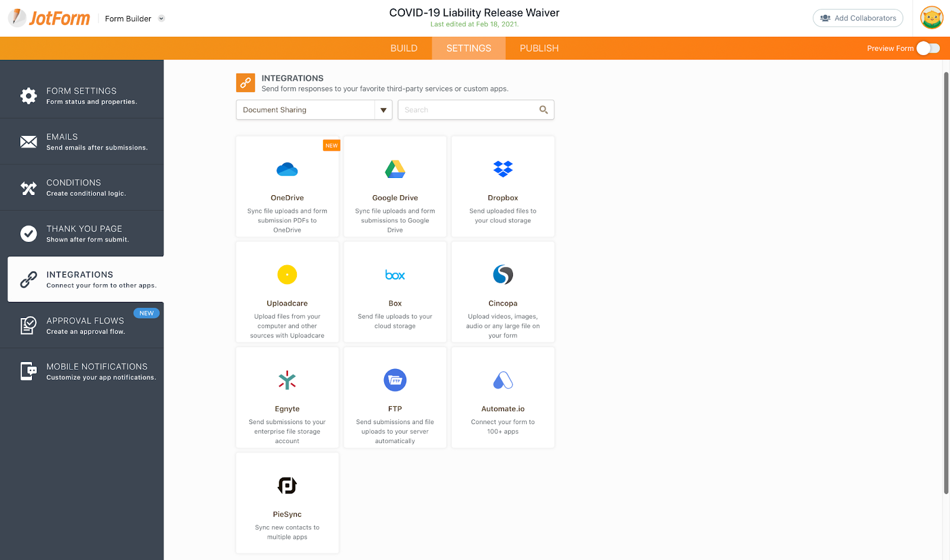The width and height of the screenshot is (950, 560).
Task: Select the Uploadcare yellow circle icon
Action: coord(287,275)
